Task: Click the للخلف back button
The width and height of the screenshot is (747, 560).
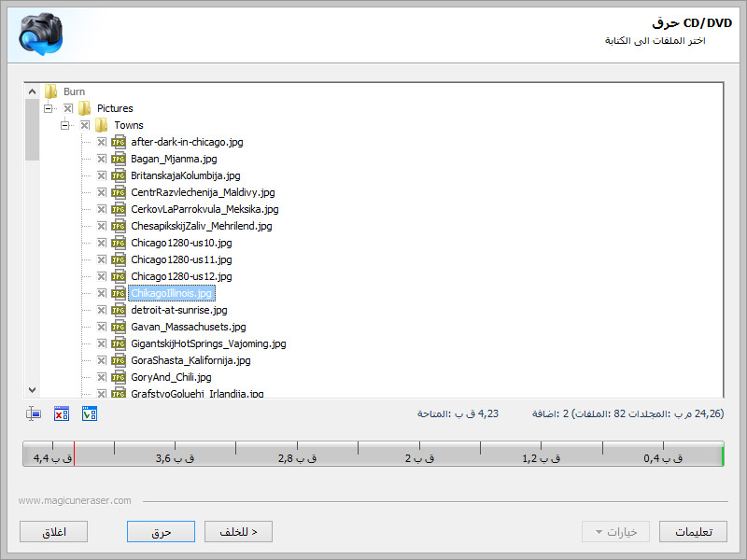Action: pos(238,531)
